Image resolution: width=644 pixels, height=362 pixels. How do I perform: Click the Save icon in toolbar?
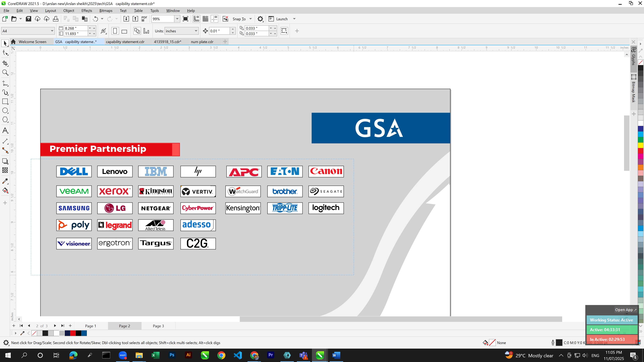(x=29, y=19)
